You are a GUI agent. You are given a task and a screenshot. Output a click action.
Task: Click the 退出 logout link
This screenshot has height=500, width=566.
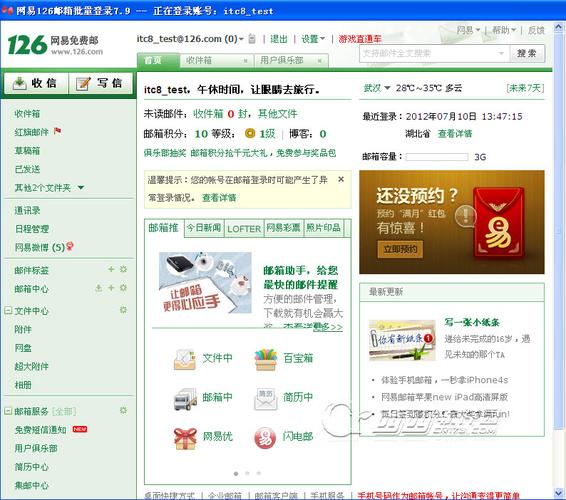click(x=279, y=39)
